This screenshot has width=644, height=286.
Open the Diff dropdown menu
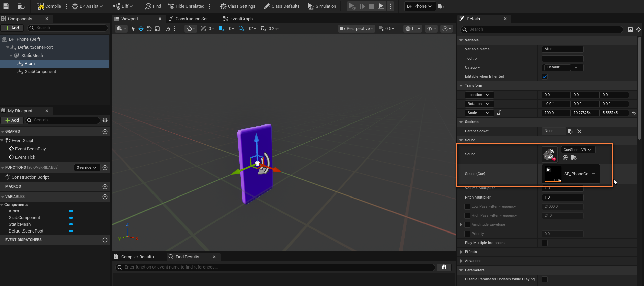tap(123, 6)
